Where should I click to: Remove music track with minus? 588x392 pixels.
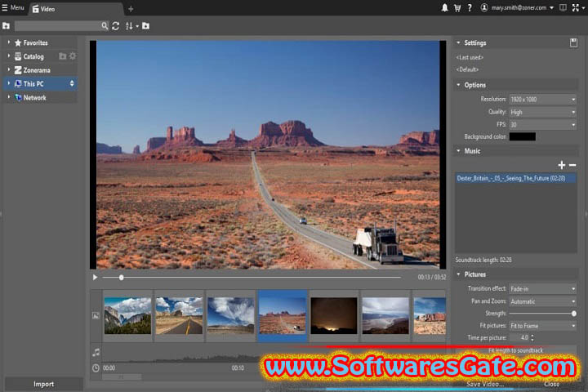(x=572, y=165)
